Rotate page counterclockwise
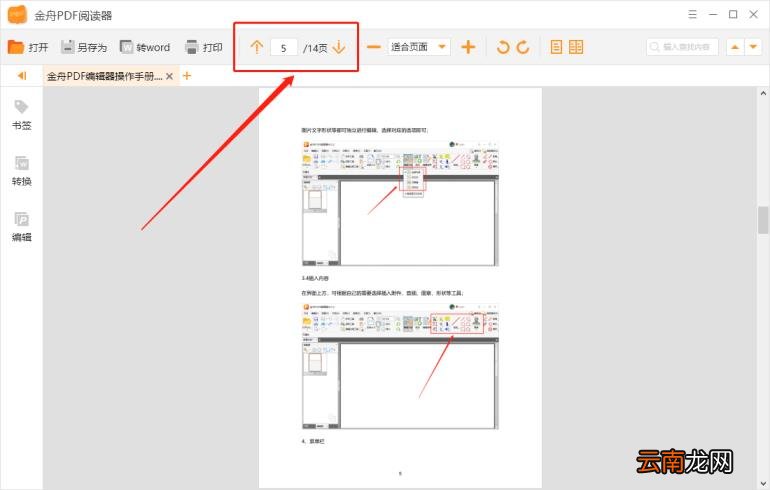 tap(503, 47)
